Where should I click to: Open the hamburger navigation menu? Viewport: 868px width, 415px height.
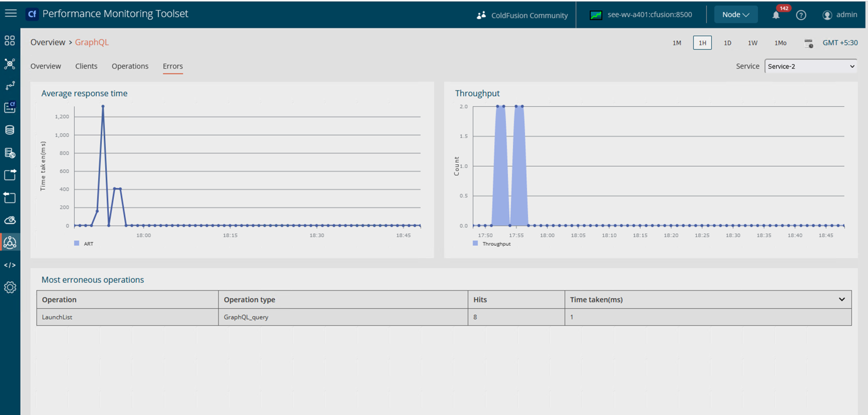click(10, 13)
